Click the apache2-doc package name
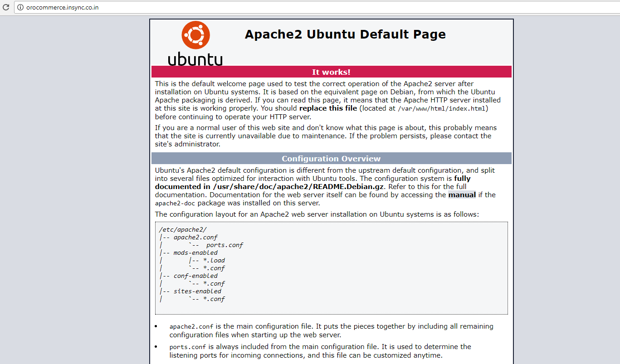Viewport: 620px width, 364px height. tap(175, 204)
